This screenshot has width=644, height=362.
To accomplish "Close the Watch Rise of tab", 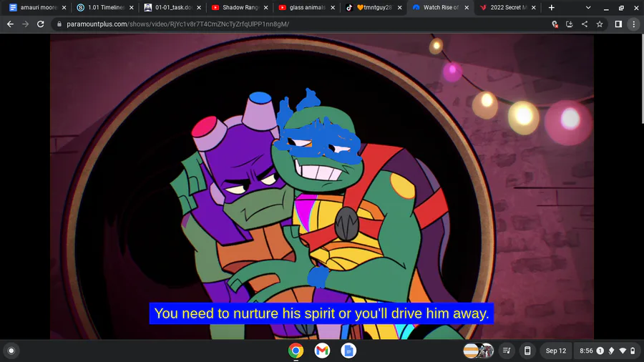I will (x=467, y=7).
